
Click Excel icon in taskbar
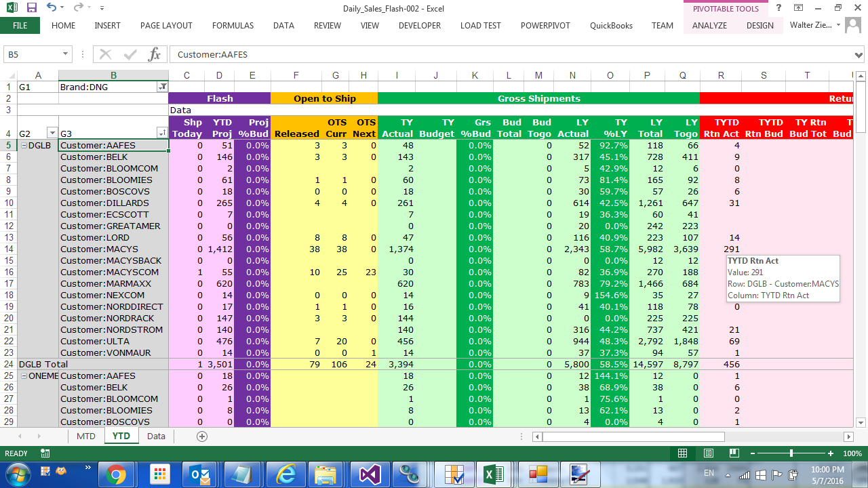(x=494, y=474)
